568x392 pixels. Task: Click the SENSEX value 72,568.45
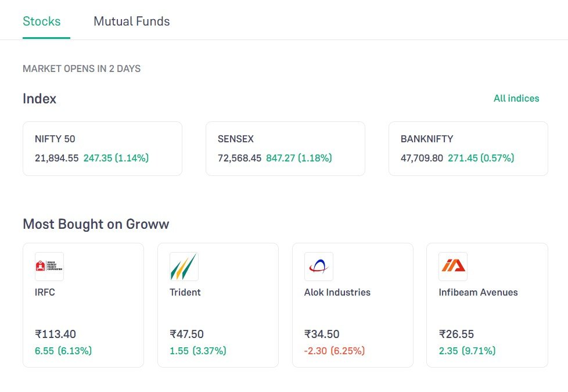pyautogui.click(x=239, y=159)
